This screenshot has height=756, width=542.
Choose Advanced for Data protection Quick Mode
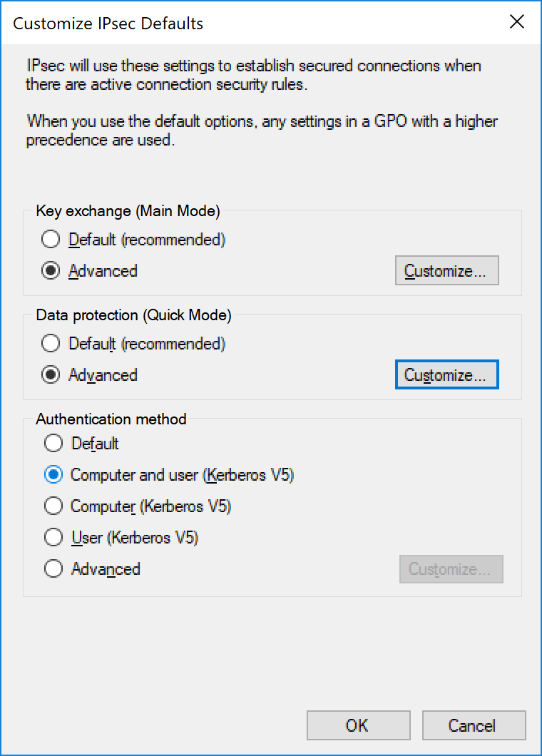pos(89,374)
